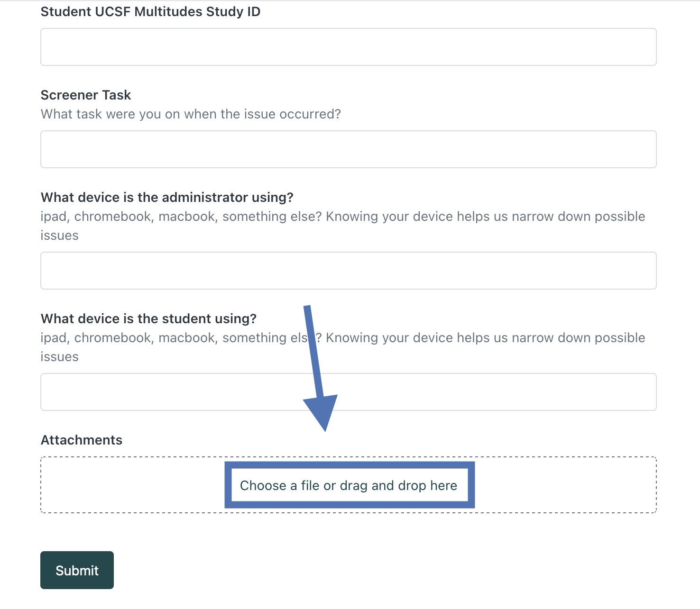The height and width of the screenshot is (609, 700).
Task: Select the administrator device input box
Action: click(349, 271)
